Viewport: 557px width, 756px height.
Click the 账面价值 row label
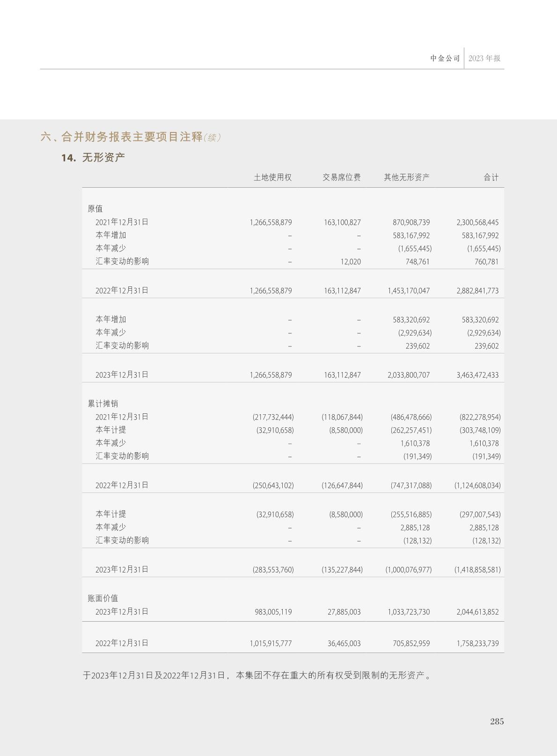(103, 598)
